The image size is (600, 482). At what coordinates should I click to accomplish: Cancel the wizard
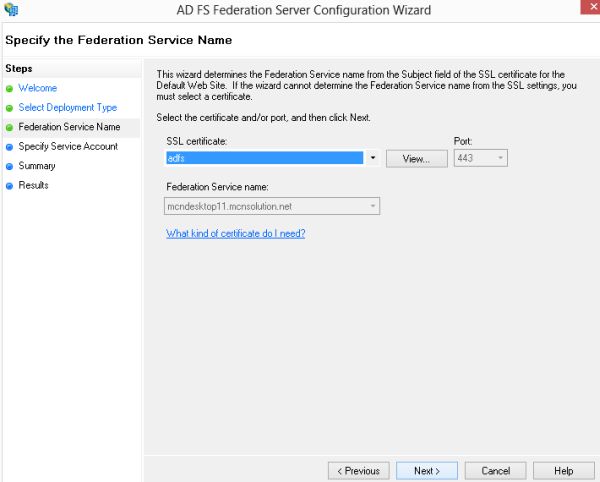click(x=495, y=470)
